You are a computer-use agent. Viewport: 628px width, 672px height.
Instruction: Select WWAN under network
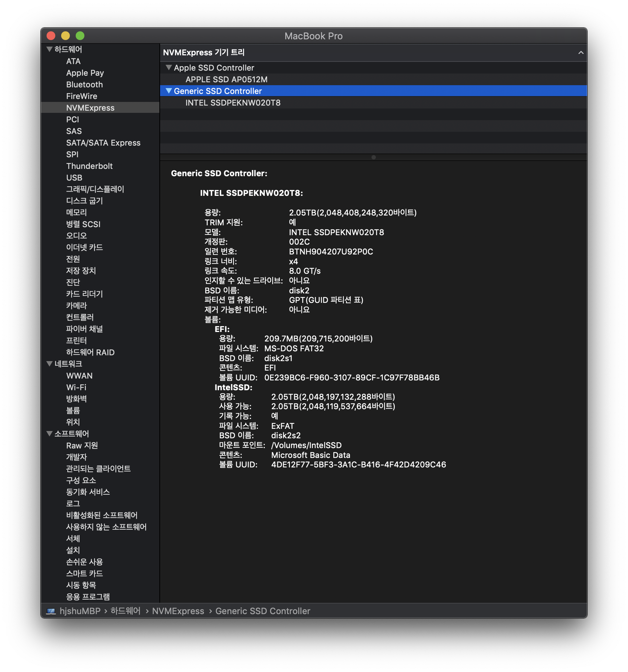pyautogui.click(x=79, y=376)
